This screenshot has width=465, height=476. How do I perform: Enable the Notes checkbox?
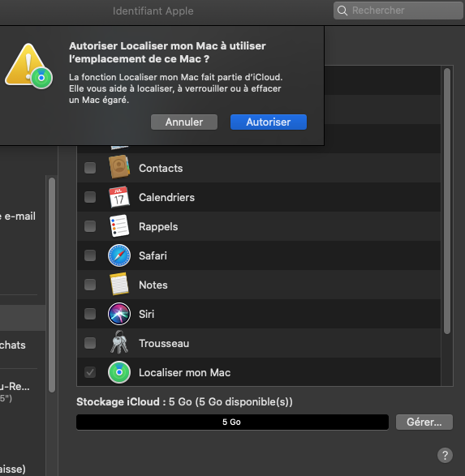click(90, 285)
